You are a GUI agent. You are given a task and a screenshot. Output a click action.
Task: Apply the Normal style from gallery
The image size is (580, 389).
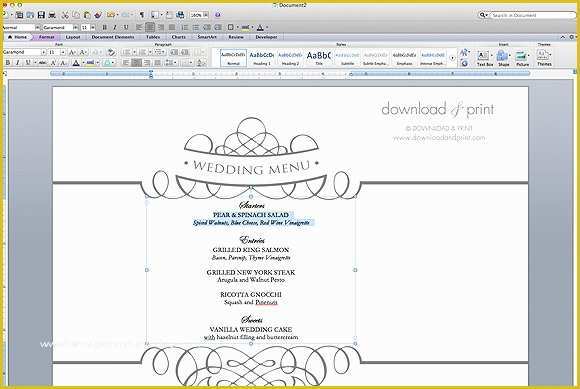pyautogui.click(x=233, y=58)
